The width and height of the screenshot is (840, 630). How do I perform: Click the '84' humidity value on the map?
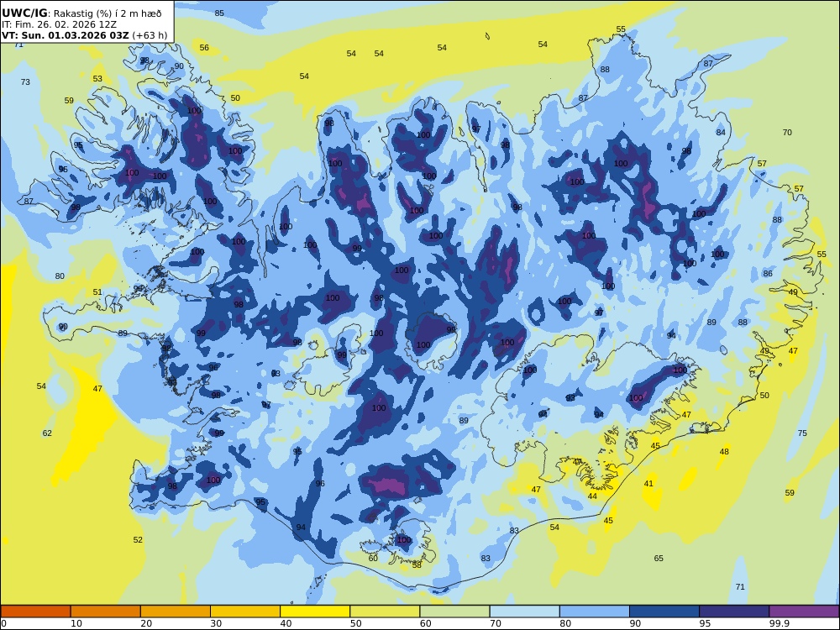pyautogui.click(x=721, y=133)
